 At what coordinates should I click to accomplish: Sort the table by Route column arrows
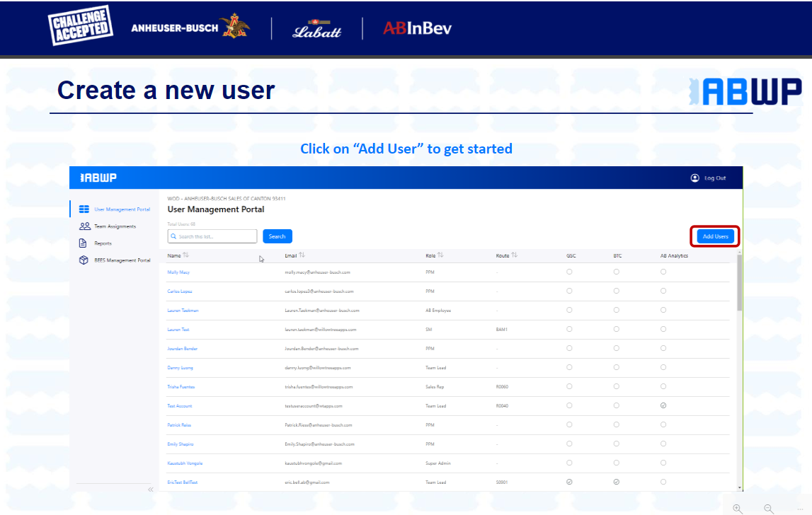coord(514,255)
